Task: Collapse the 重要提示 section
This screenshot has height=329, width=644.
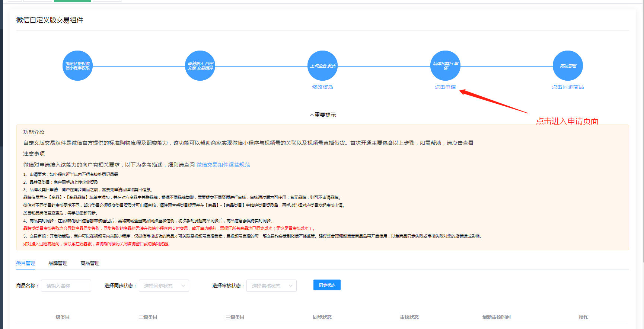Action: (323, 115)
